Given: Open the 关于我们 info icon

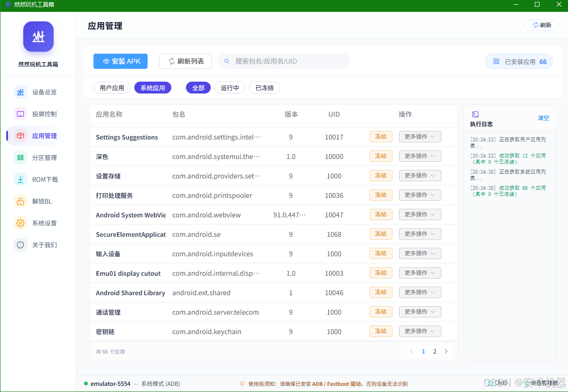Looking at the screenshot, I should (x=20, y=245).
